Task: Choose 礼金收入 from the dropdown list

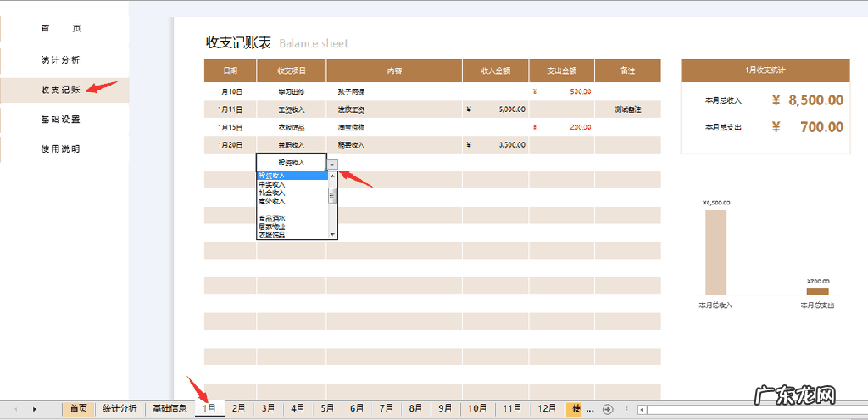Action: [x=292, y=193]
